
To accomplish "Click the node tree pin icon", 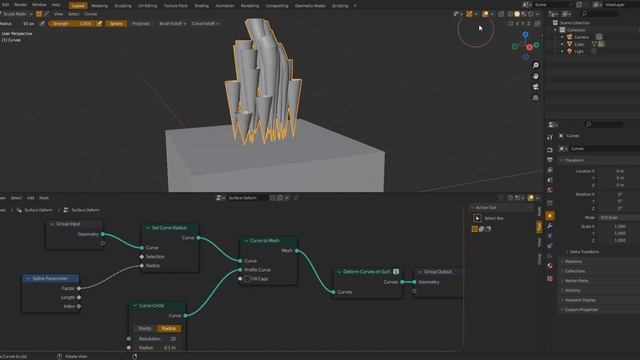I will [x=296, y=198].
